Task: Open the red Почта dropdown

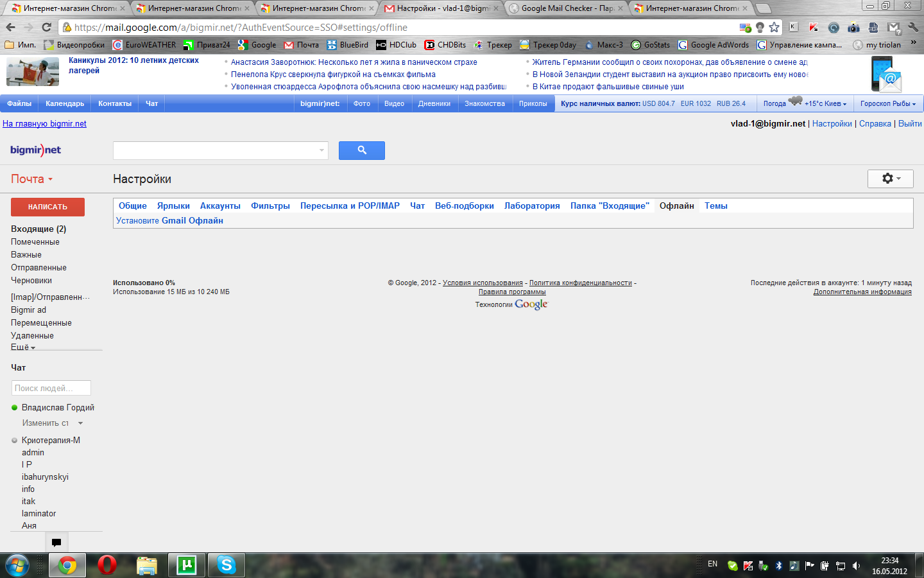Action: pos(31,179)
